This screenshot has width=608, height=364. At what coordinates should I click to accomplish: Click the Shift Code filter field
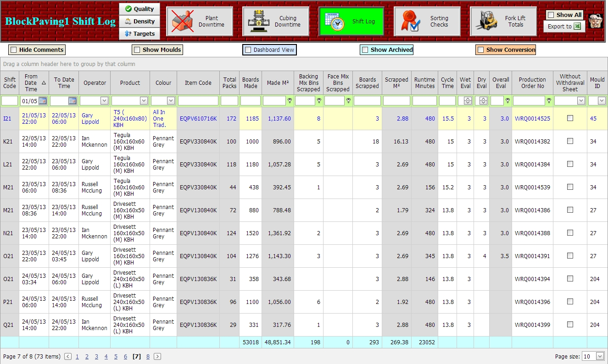10,100
